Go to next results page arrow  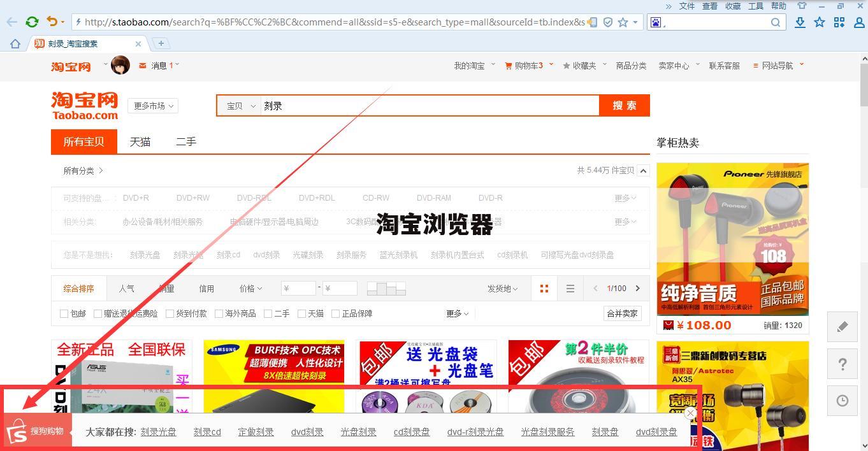click(x=637, y=289)
